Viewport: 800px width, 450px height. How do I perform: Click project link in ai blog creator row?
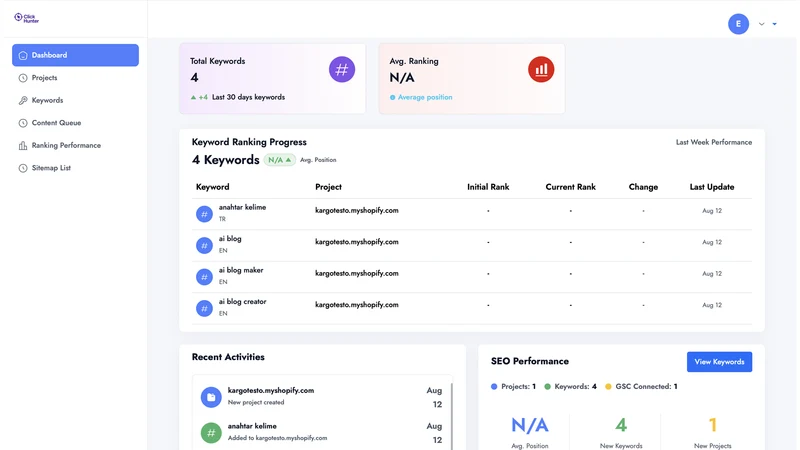(x=357, y=305)
